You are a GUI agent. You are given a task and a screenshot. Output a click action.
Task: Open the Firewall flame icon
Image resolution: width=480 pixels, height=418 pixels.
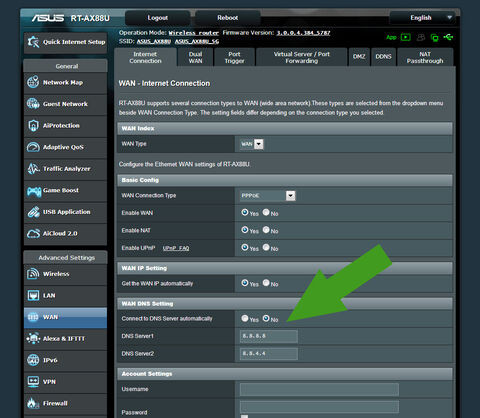point(33,403)
